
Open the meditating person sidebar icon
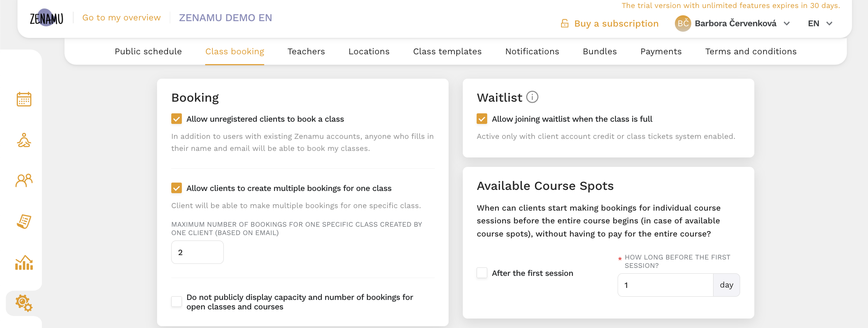24,140
